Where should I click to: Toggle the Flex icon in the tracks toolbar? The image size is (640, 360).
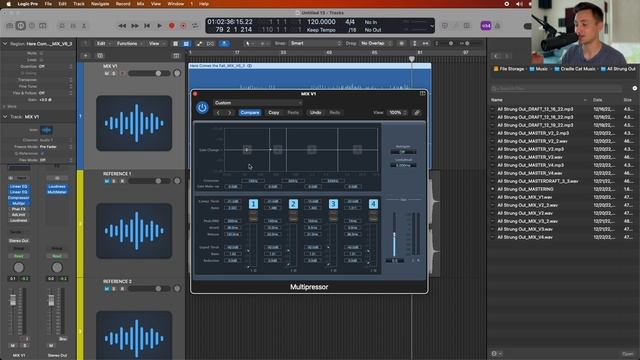pos(211,44)
